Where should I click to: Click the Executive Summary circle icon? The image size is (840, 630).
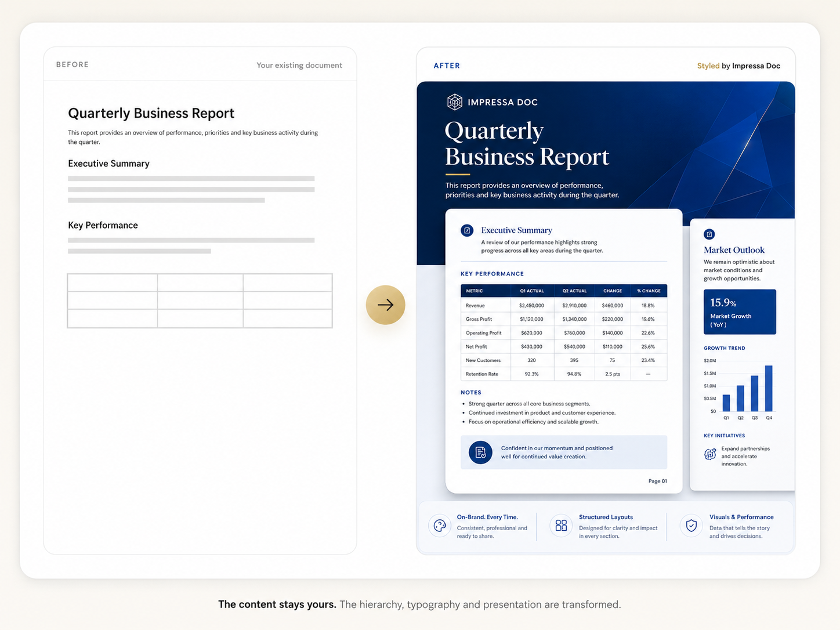tap(467, 230)
